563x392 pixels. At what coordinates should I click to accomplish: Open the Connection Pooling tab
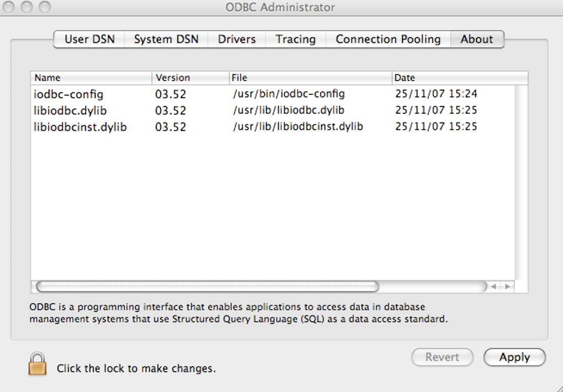388,39
